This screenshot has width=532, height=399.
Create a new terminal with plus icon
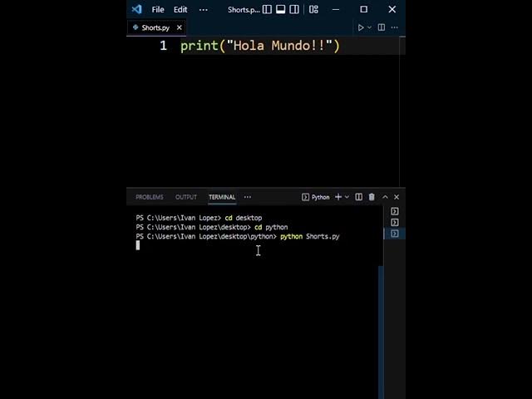338,197
